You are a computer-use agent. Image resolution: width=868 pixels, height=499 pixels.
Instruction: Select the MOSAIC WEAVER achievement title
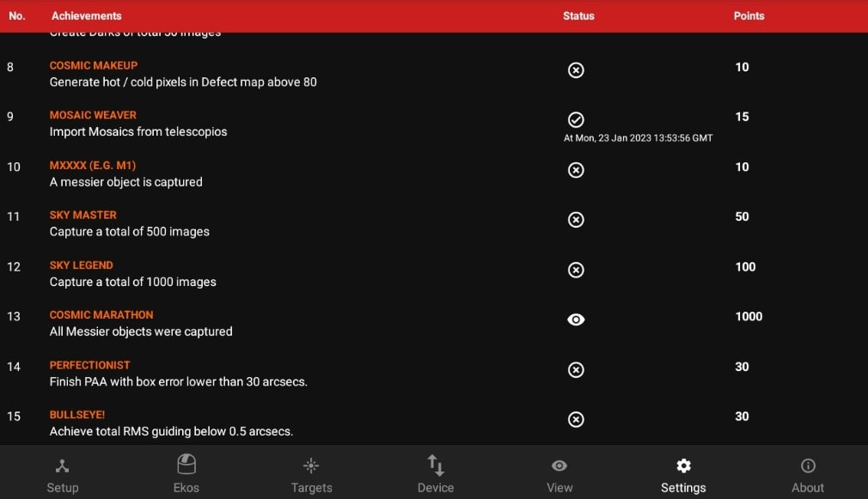93,115
